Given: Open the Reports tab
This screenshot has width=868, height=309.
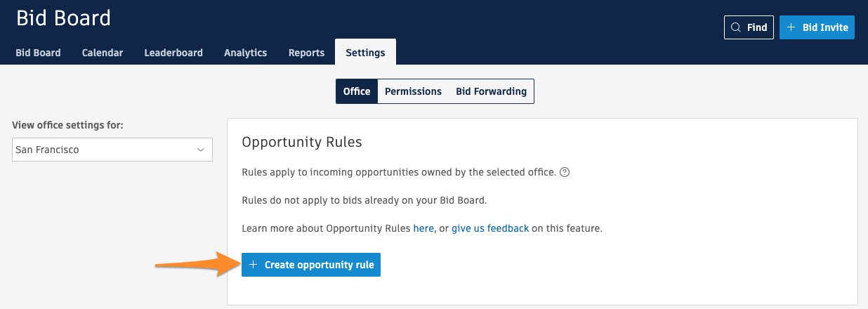Looking at the screenshot, I should tap(306, 53).
